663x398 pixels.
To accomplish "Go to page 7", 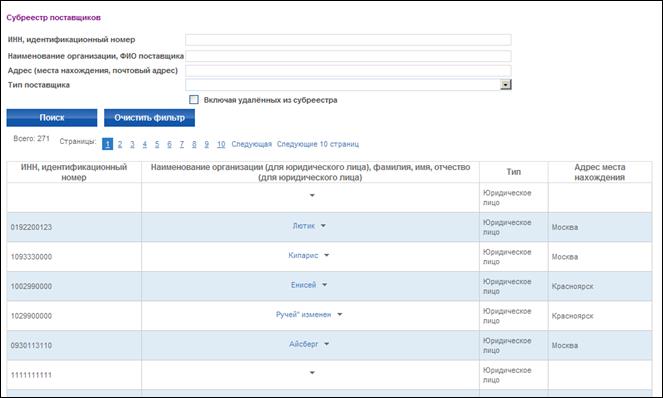I will [x=182, y=144].
